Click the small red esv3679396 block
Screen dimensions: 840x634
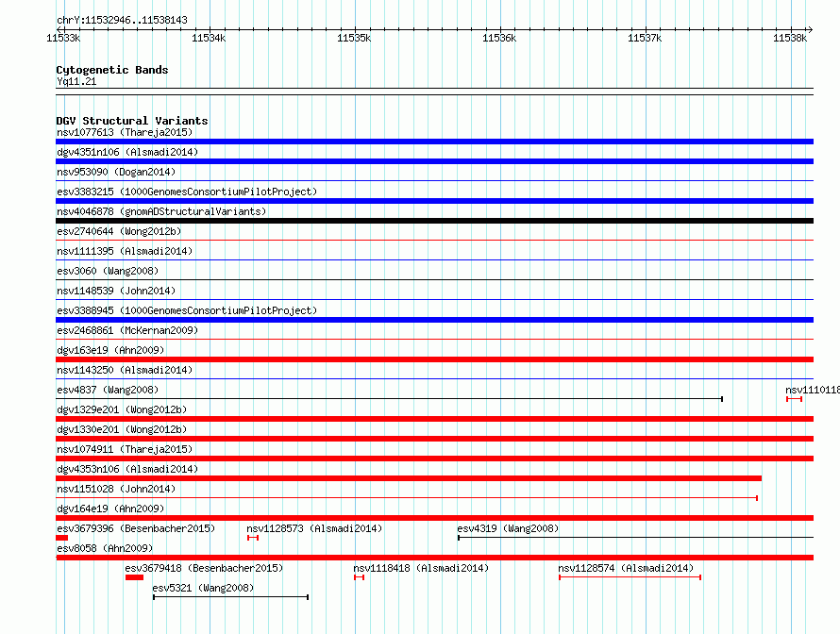61,538
